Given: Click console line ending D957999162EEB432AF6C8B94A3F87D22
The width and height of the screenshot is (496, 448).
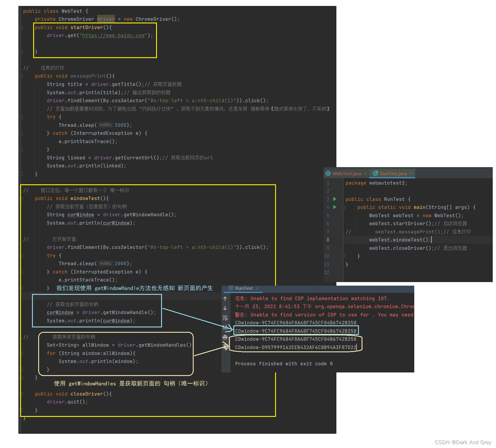Looking at the screenshot, I should [x=296, y=347].
